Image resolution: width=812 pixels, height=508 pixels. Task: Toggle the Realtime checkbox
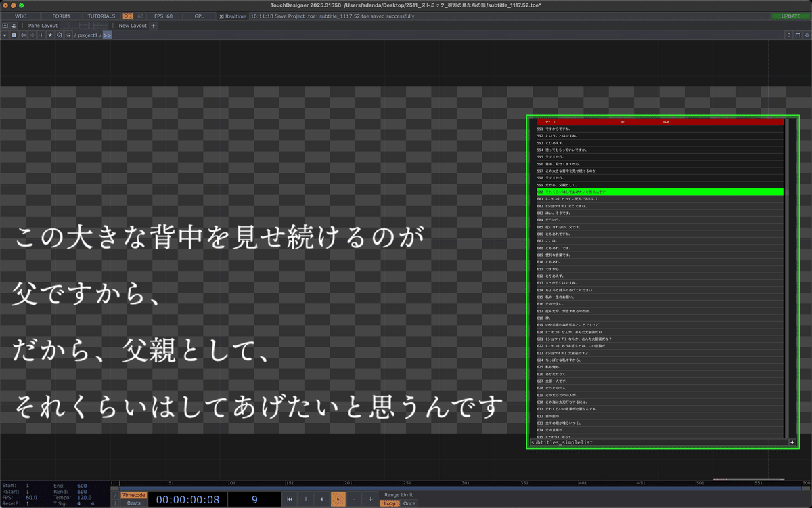click(x=221, y=16)
